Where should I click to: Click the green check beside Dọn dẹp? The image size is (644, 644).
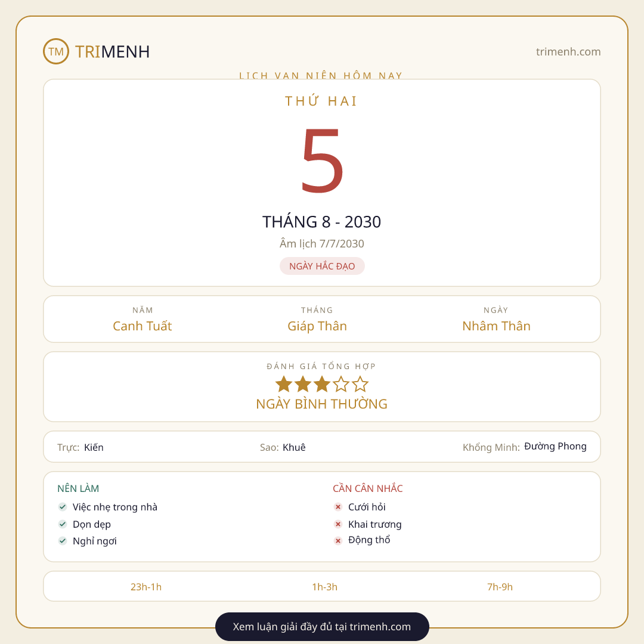63,524
